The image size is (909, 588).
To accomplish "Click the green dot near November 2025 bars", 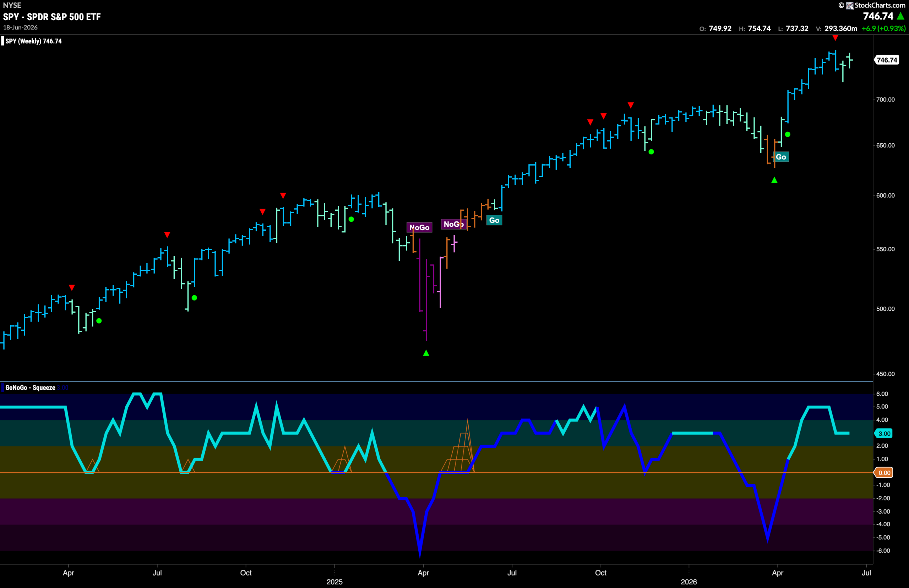I will (651, 152).
